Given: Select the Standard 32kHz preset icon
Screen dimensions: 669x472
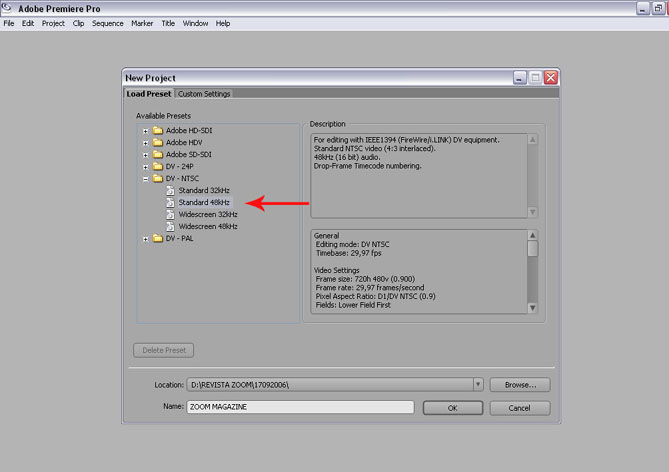Looking at the screenshot, I should 171,191.
